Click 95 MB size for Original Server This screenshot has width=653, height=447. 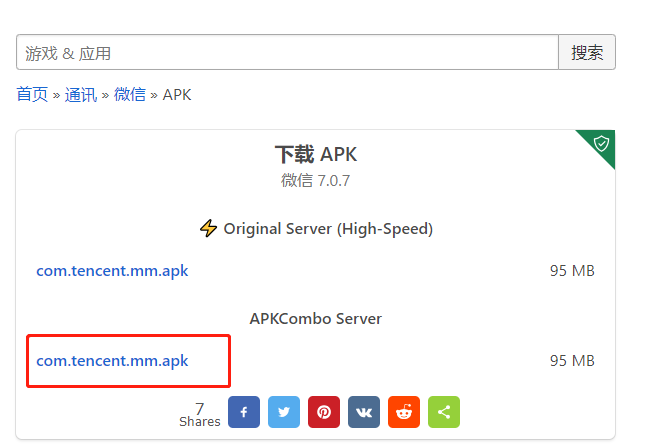click(x=572, y=271)
